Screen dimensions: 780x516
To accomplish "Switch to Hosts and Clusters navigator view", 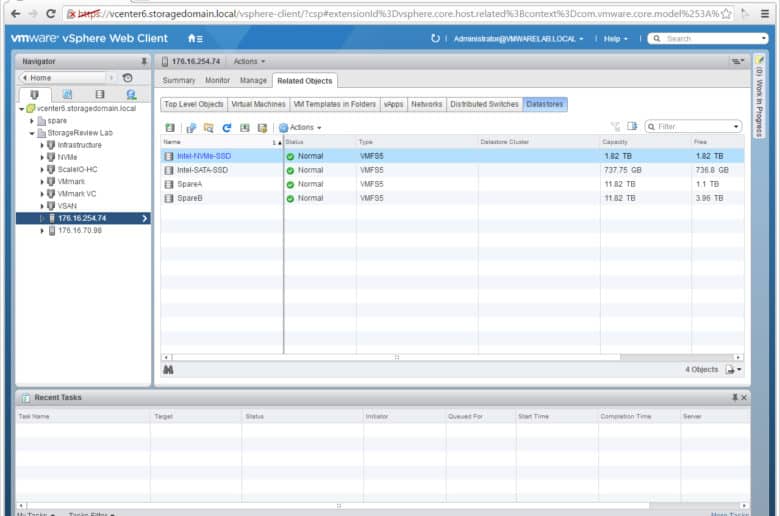I will (34, 94).
